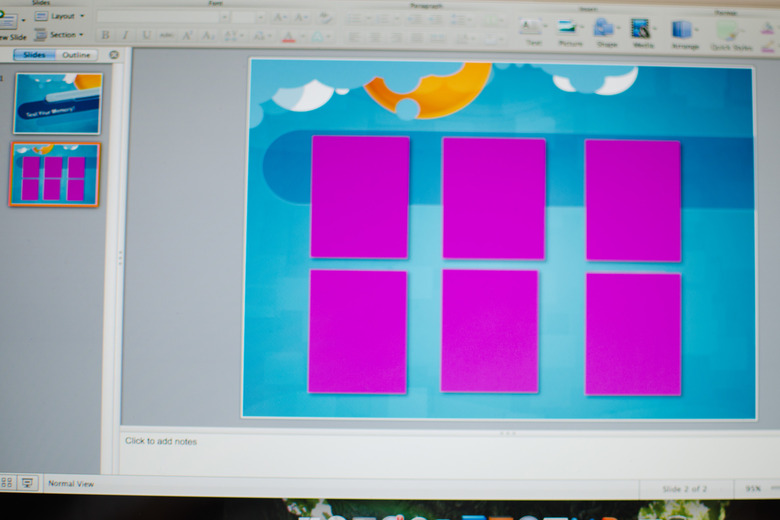The height and width of the screenshot is (520, 780).
Task: Switch to the Outline tab
Action: click(77, 55)
